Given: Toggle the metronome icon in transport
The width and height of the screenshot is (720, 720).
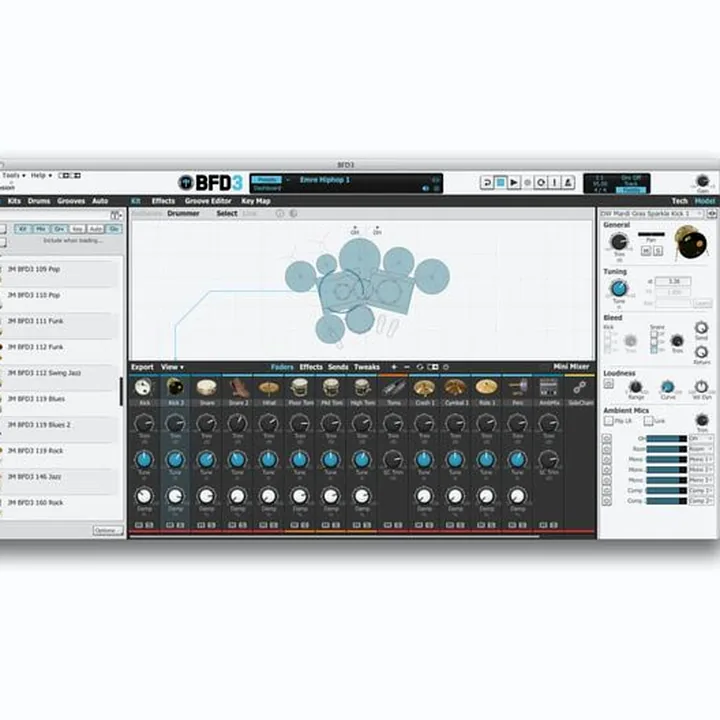Looking at the screenshot, I should (x=568, y=183).
